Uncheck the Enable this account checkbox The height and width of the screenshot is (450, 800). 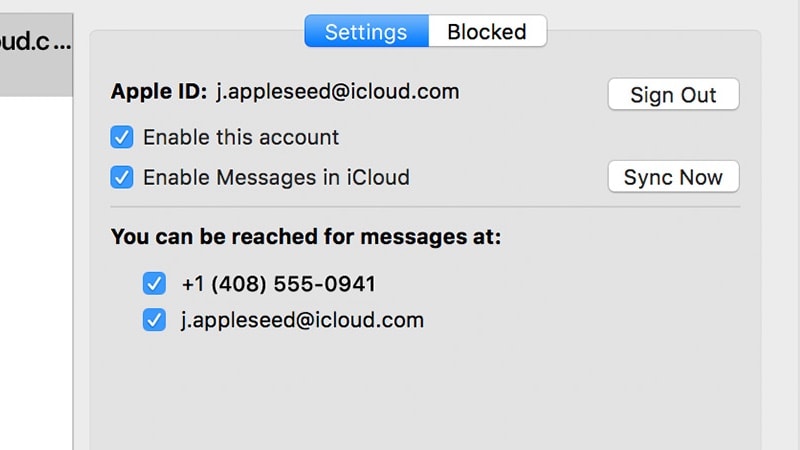click(122, 137)
